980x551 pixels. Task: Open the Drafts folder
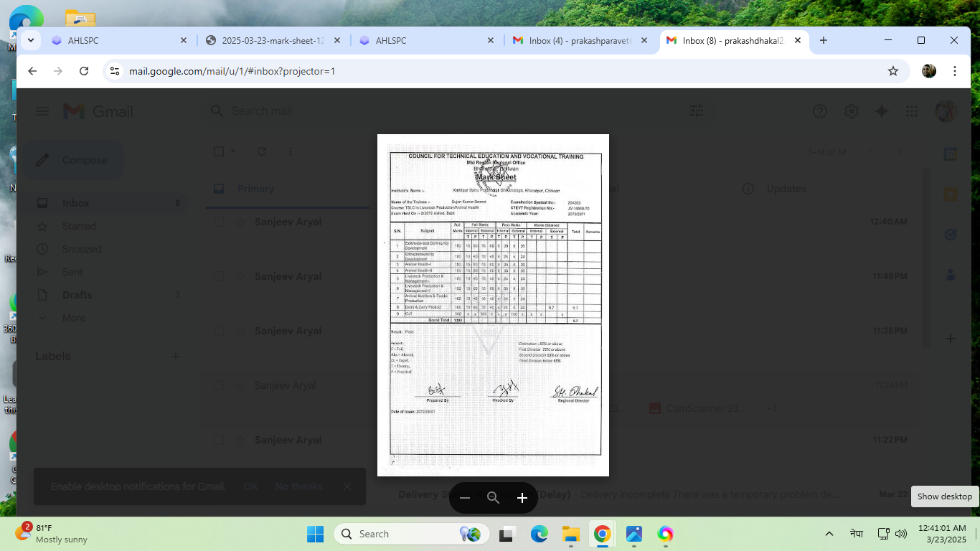(77, 295)
